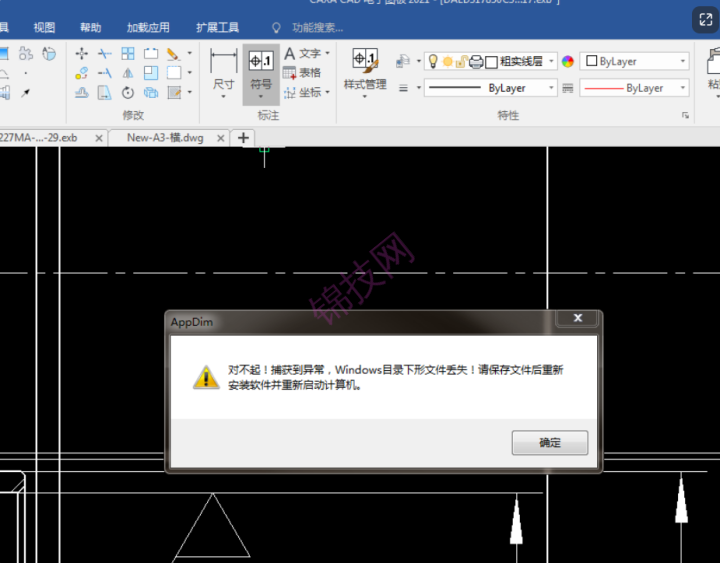The image size is (720, 563).
Task: Click the 符号 symbol tool
Action: point(261,69)
